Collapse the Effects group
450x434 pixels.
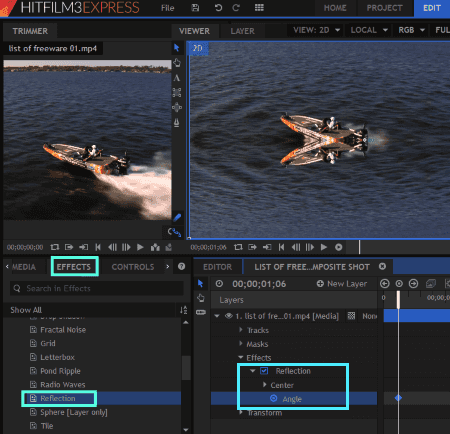241,357
